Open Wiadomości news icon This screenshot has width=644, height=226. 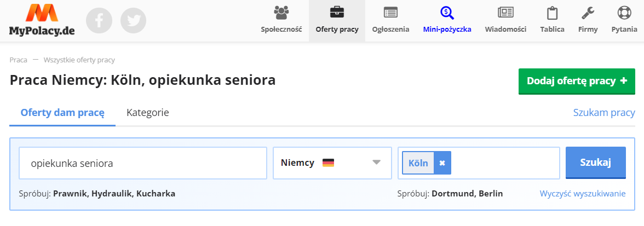(505, 12)
